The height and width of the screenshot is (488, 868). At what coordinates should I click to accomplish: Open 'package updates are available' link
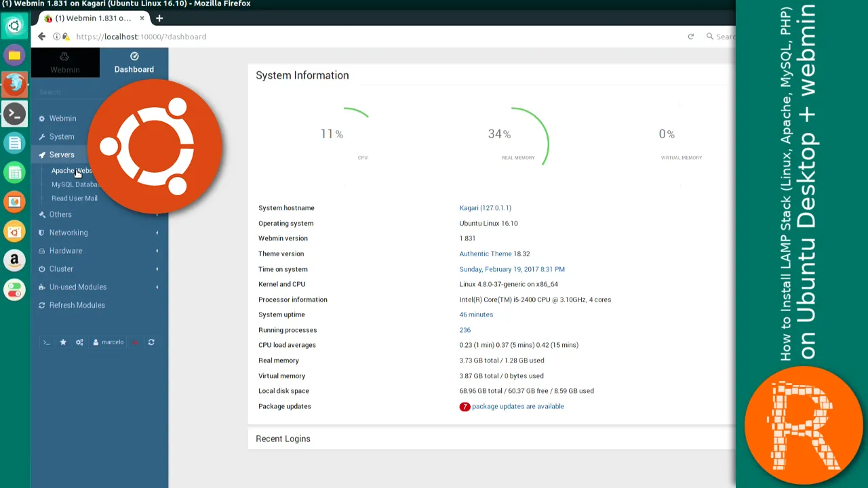tap(518, 407)
